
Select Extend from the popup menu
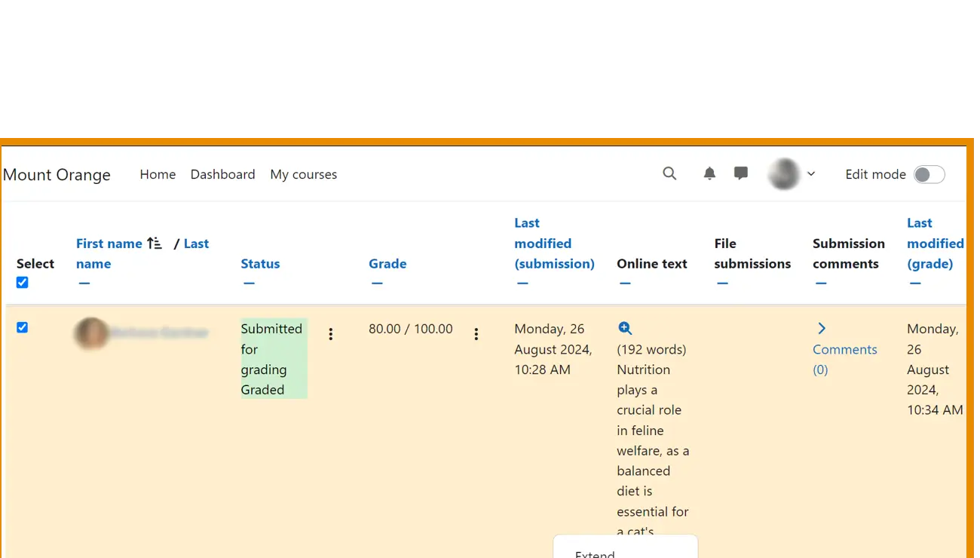click(x=595, y=553)
